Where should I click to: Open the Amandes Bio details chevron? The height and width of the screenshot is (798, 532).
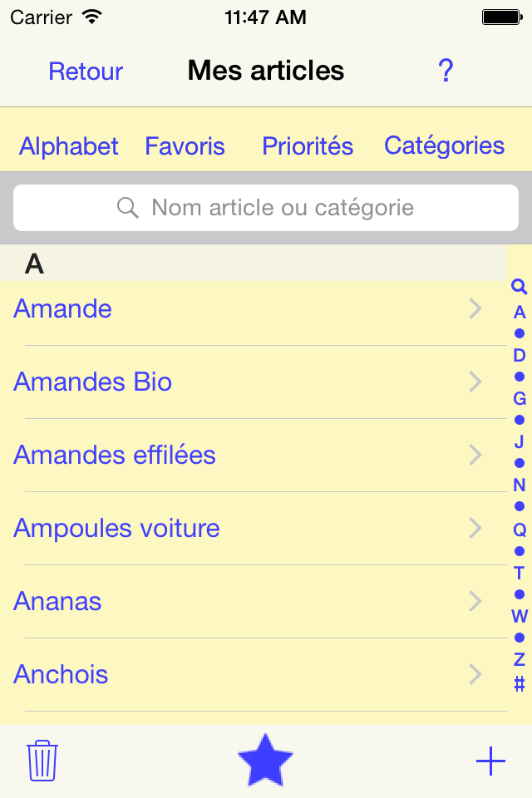475,382
